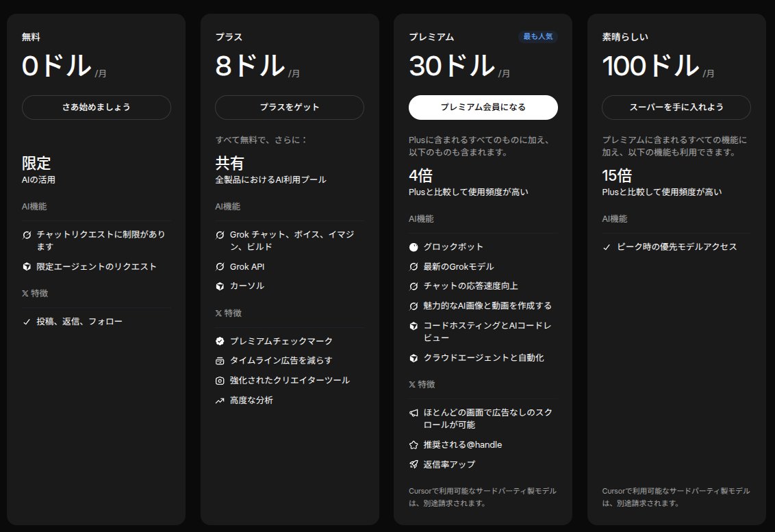This screenshot has width=775, height=532.
Task: Click the cube icon beside コードホスティングとAIコードレビュー
Action: pyautogui.click(x=414, y=326)
